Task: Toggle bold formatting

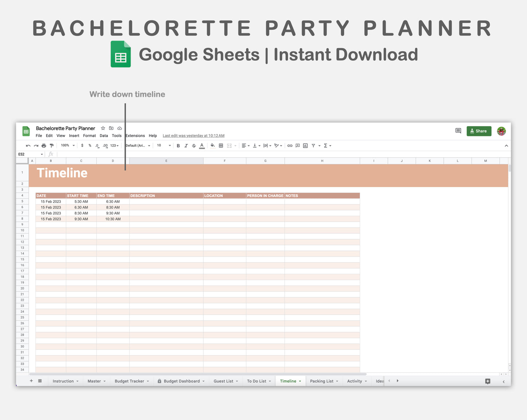Action: click(178, 145)
